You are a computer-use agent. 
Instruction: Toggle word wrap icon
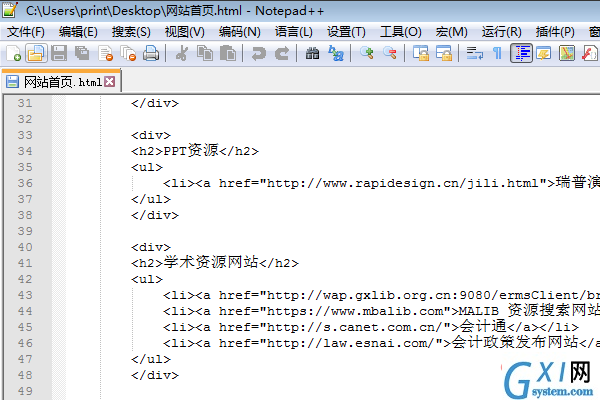pyautogui.click(x=474, y=53)
